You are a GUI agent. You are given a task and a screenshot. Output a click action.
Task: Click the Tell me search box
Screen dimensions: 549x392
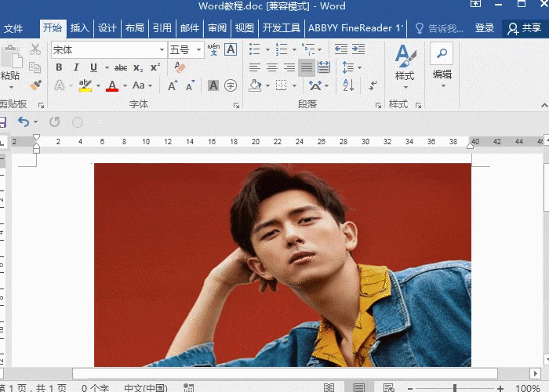440,28
